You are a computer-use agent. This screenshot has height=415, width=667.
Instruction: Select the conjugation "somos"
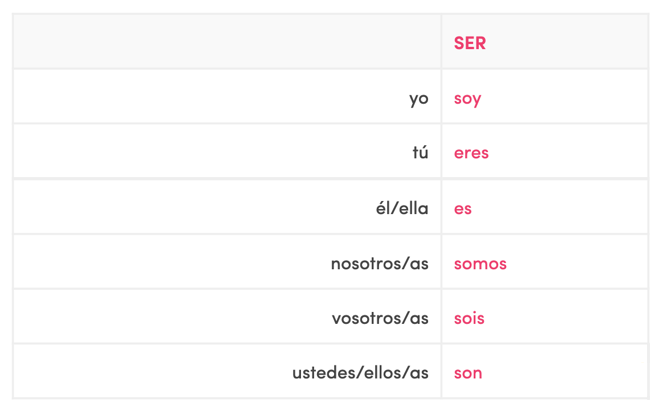[480, 263]
